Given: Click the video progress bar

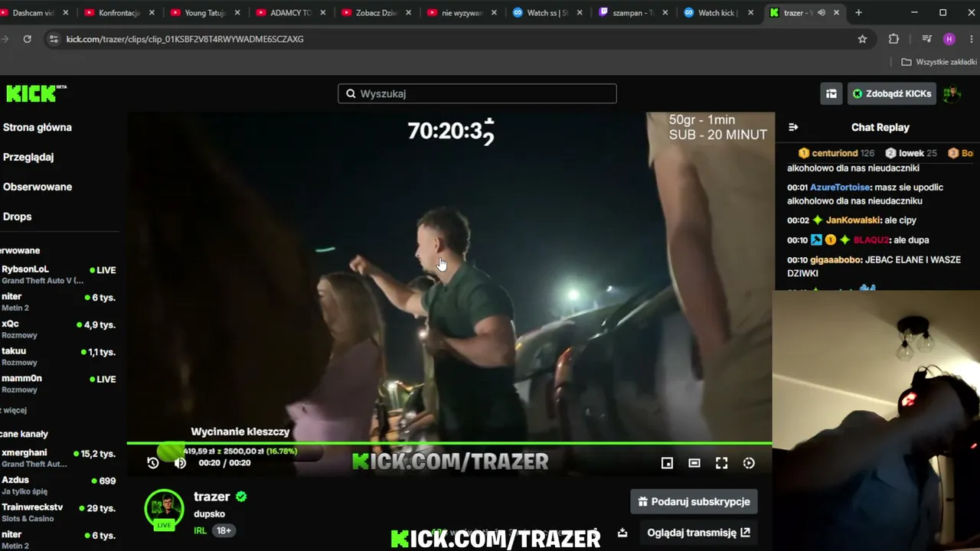Looking at the screenshot, I should pos(449,443).
